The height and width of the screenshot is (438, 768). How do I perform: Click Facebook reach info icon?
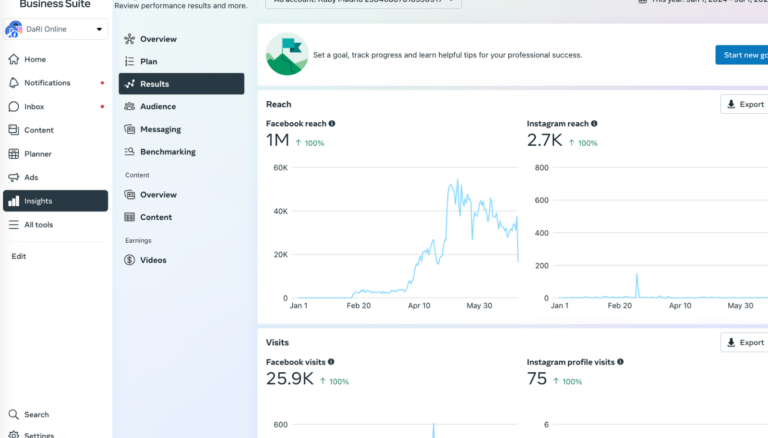tap(332, 124)
